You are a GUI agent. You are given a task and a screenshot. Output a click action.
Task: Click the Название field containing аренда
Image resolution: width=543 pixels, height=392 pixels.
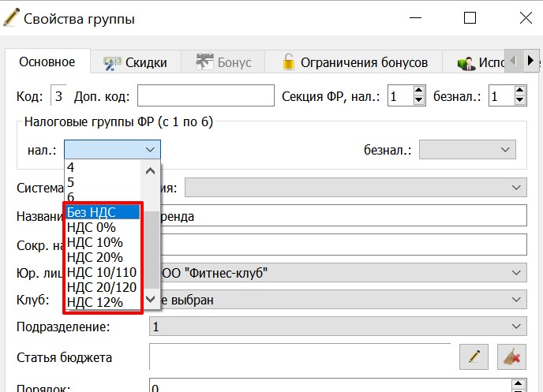tap(338, 216)
